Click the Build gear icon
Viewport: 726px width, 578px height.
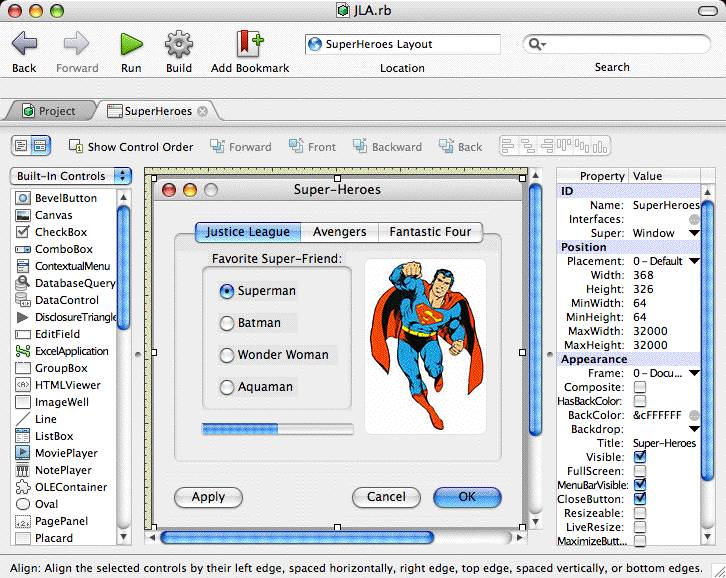coord(179,44)
